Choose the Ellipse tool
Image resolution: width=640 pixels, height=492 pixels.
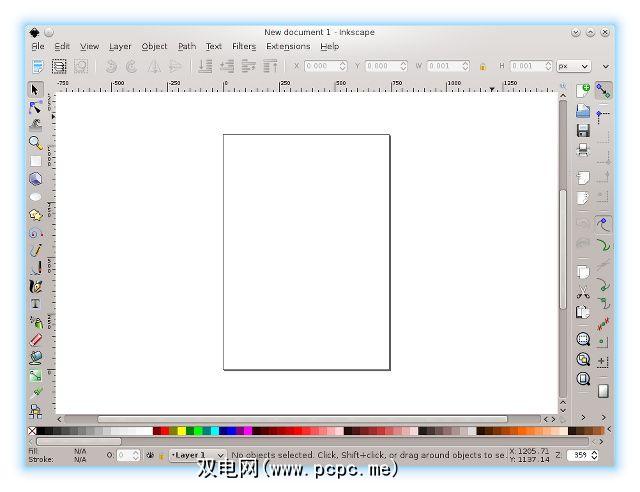pos(35,197)
